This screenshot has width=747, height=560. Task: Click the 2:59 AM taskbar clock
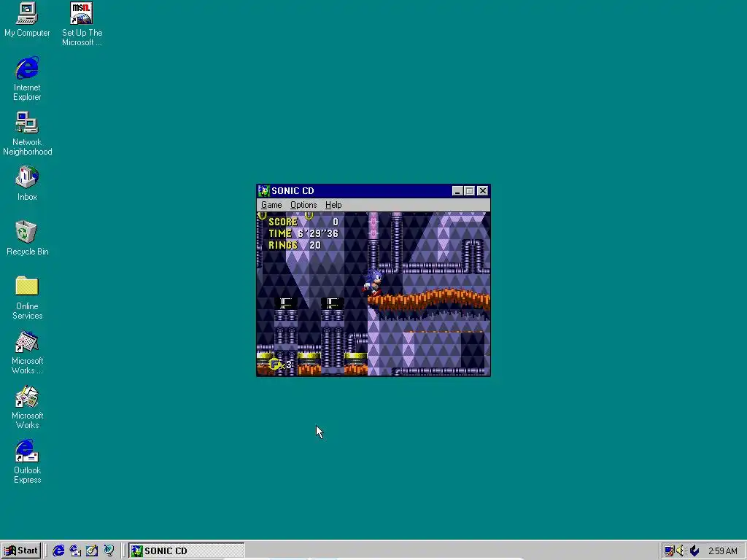pyautogui.click(x=722, y=551)
